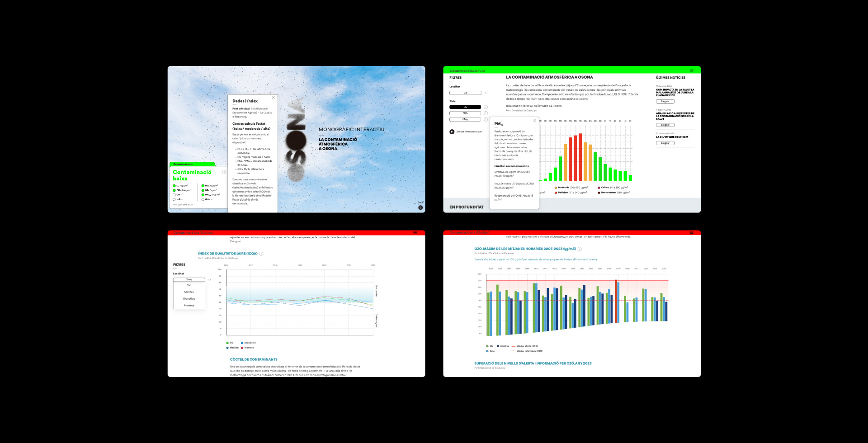Click the tallest red bar in 24-hour chart

tap(580, 157)
